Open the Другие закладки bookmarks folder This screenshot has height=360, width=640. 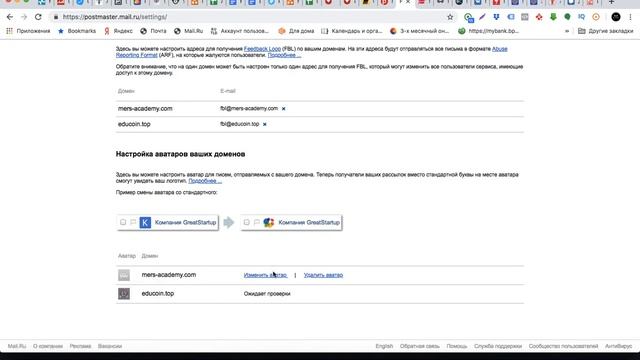(x=606, y=31)
